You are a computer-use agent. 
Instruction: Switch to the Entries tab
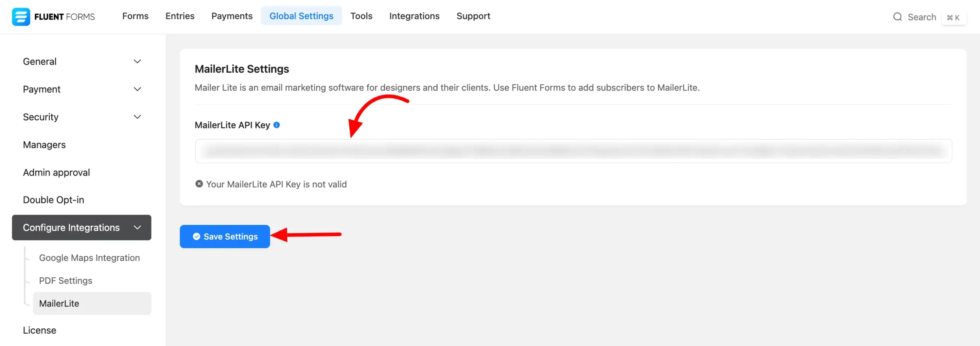[x=180, y=16]
